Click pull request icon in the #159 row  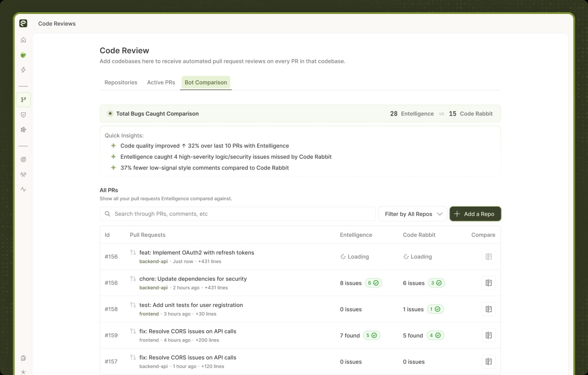(133, 331)
